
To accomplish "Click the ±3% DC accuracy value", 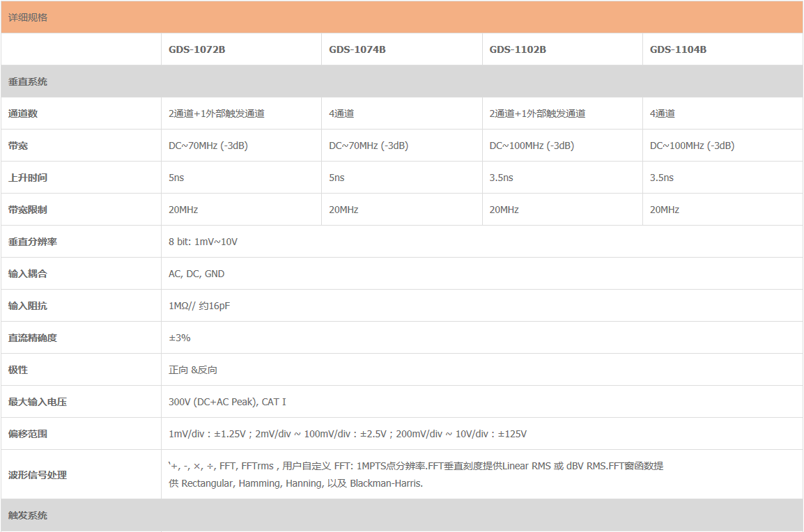I will click(x=180, y=338).
